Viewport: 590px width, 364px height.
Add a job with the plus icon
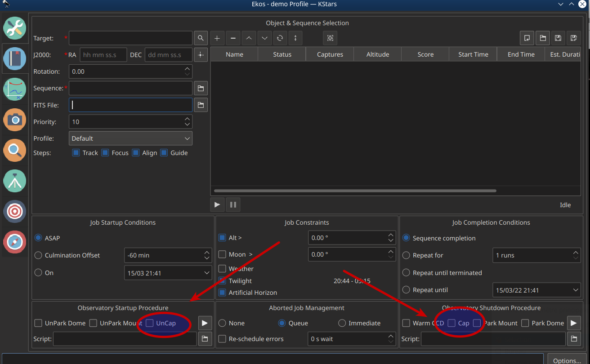coord(217,38)
